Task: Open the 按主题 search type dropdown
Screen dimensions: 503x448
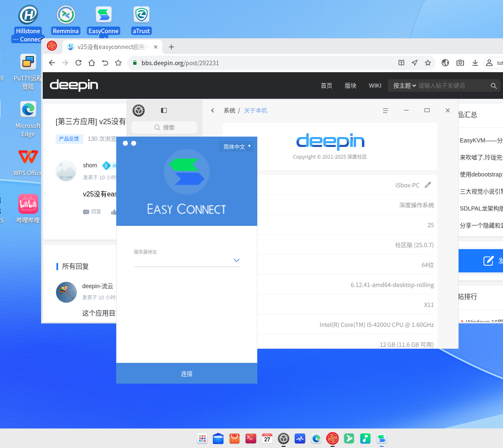Action: [x=405, y=86]
